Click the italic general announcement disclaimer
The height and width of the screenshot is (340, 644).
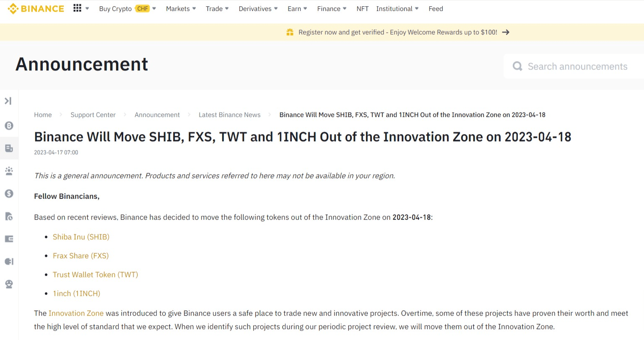point(214,176)
